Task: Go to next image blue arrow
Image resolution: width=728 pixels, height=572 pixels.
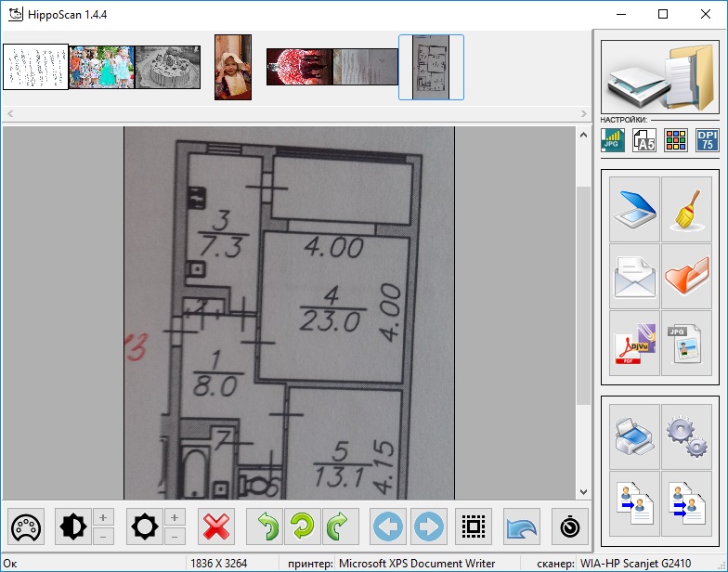Action: pyautogui.click(x=428, y=526)
